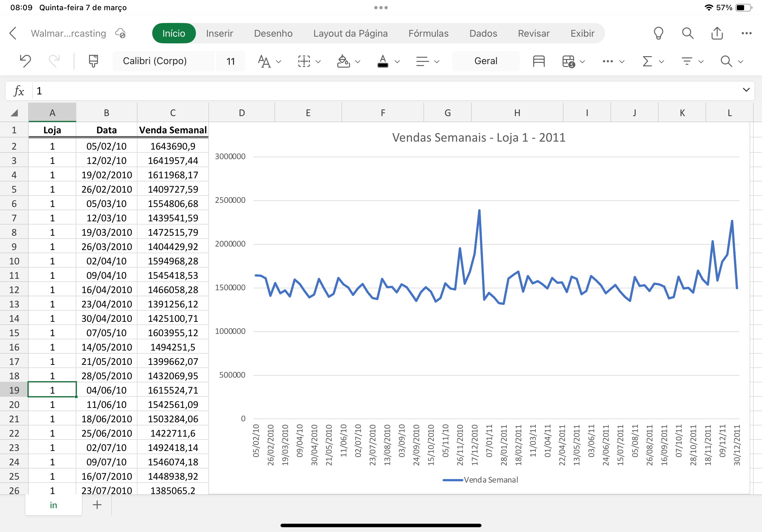This screenshot has width=762, height=532.
Task: Click the AutoSum sigma icon
Action: tap(646, 61)
